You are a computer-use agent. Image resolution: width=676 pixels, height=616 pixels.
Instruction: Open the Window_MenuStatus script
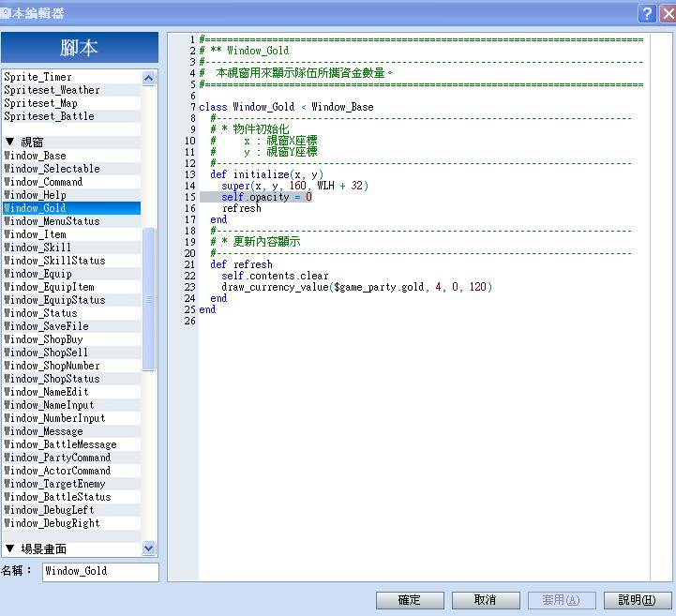71,221
